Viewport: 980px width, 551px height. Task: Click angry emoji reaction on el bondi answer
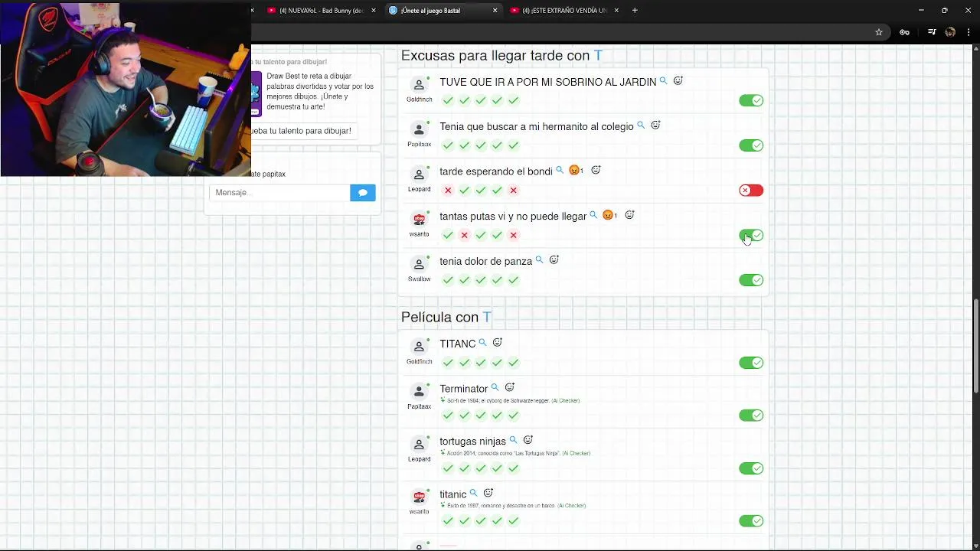[x=576, y=171]
